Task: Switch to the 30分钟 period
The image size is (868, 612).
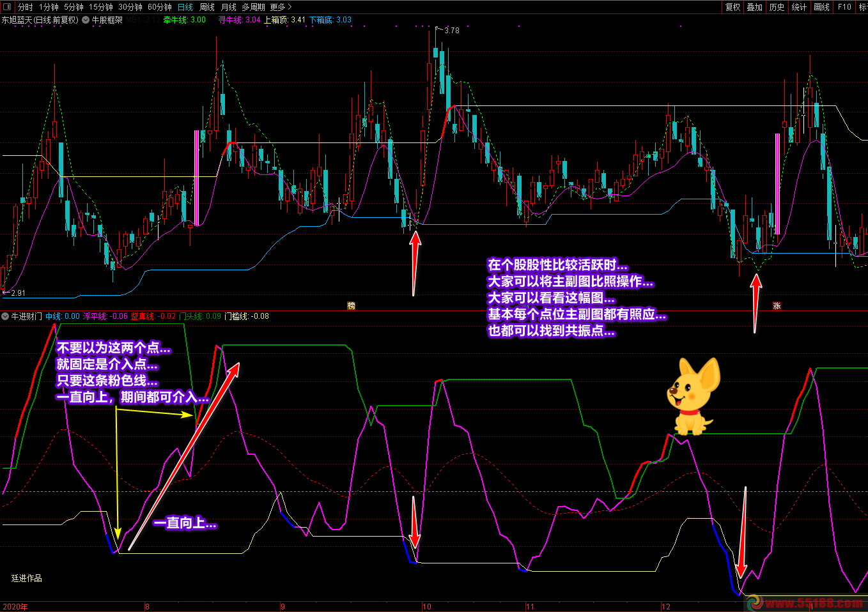Action: point(130,7)
